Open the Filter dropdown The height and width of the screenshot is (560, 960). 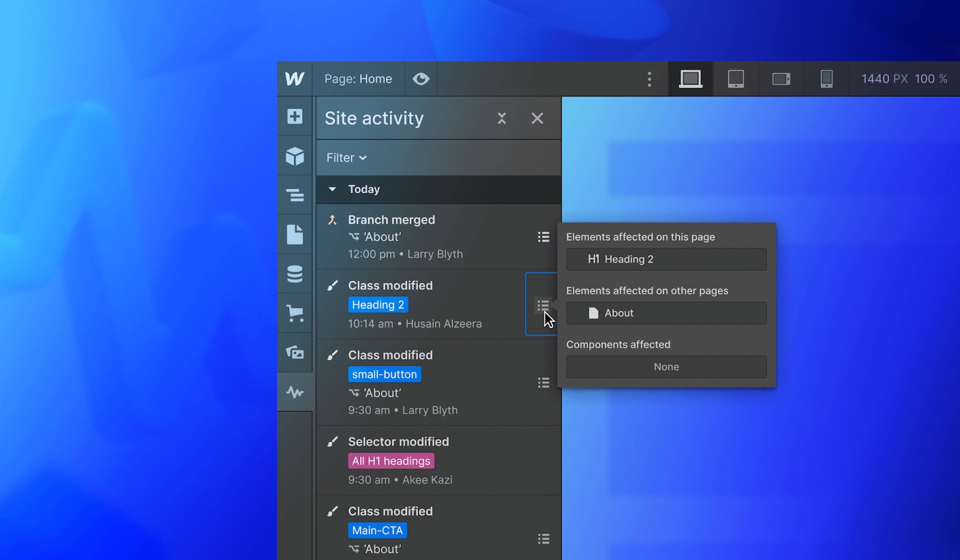[346, 158]
